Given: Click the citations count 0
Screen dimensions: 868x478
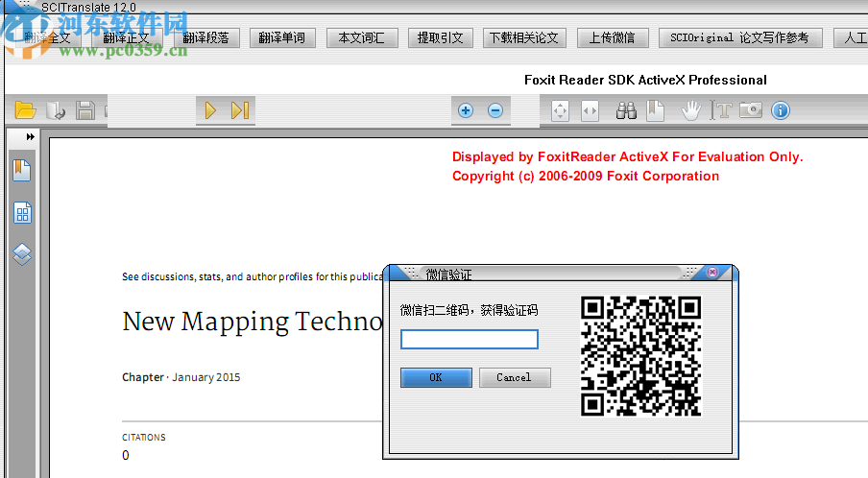Looking at the screenshot, I should (126, 455).
